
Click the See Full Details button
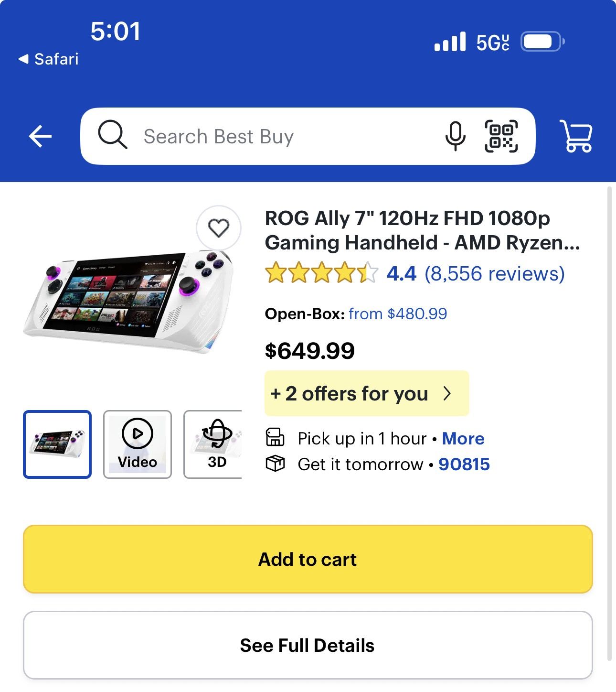[x=308, y=645]
